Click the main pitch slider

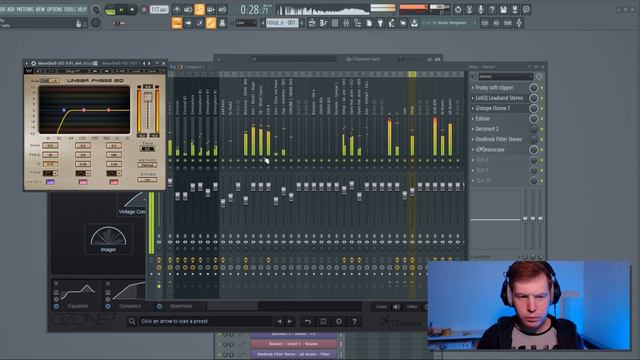pyautogui.click(x=119, y=24)
